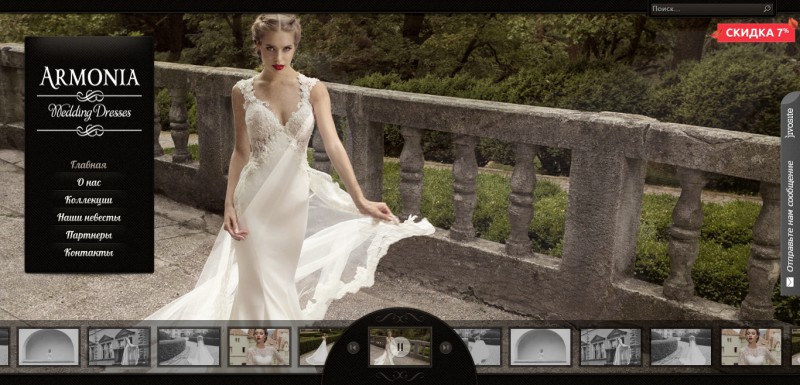Image resolution: width=800 pixels, height=385 pixels.
Task: Click the envelope icon on message tab
Action: [x=790, y=281]
